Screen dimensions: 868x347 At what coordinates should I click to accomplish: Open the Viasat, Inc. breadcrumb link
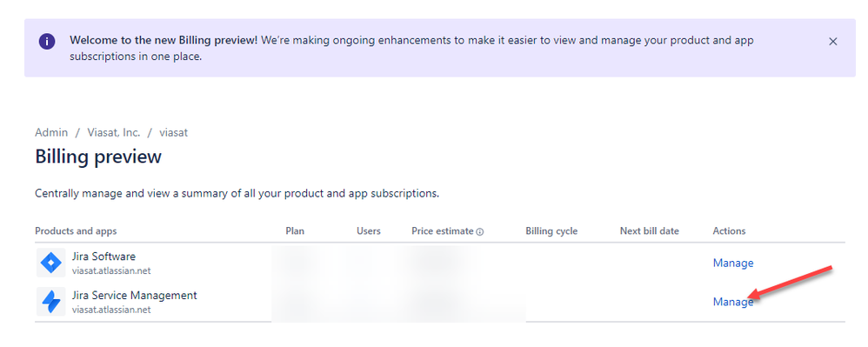(x=113, y=133)
